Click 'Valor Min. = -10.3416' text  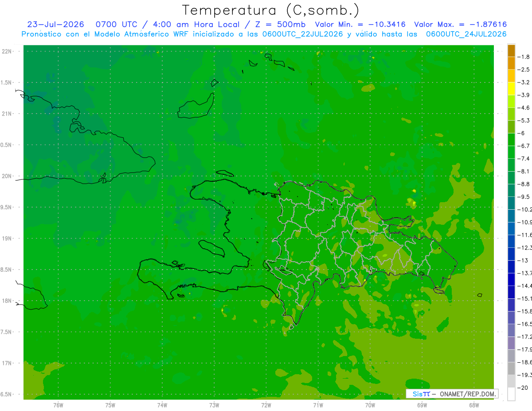pyautogui.click(x=360, y=24)
